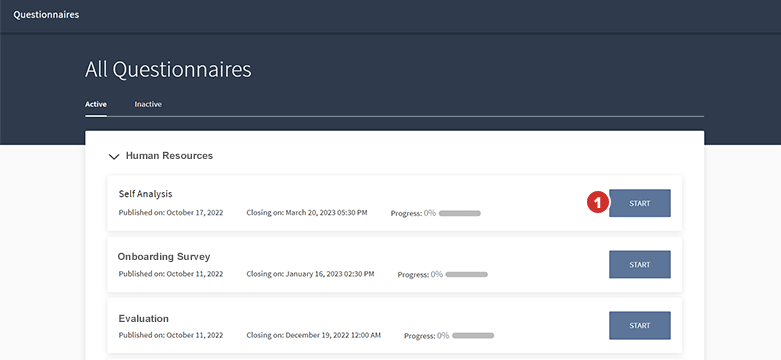Click the Self Analysis 0% progress label
781x360 pixels.
(x=430, y=213)
